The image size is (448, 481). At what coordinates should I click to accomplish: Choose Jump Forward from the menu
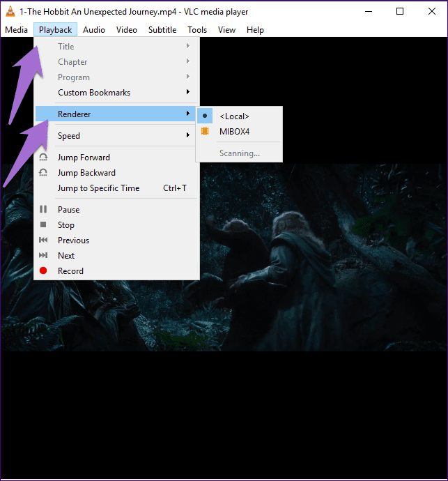coord(116,158)
